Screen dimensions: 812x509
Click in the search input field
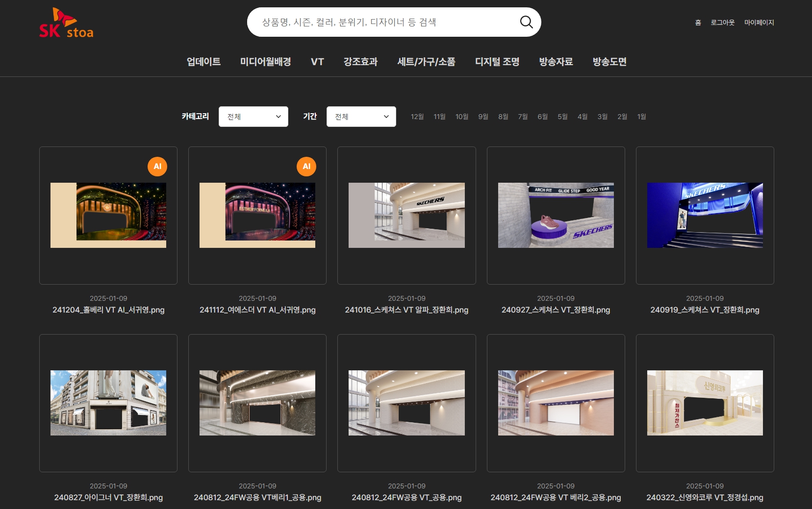382,22
